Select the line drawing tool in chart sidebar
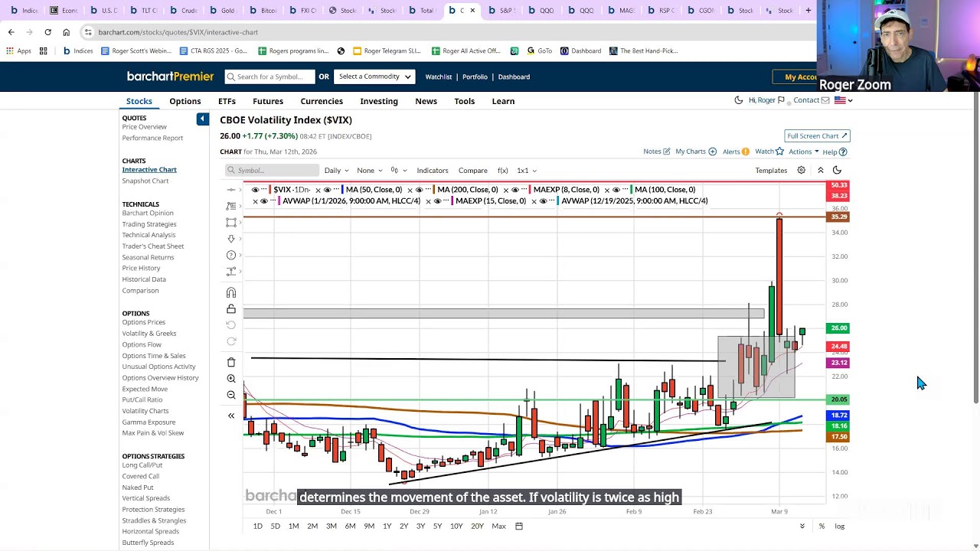This screenshot has height=551, width=980. click(x=231, y=190)
